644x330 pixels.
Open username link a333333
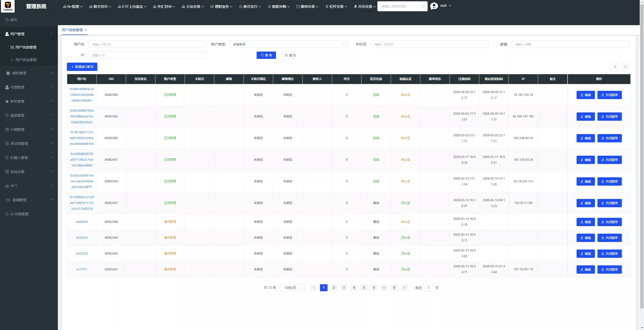tap(82, 238)
